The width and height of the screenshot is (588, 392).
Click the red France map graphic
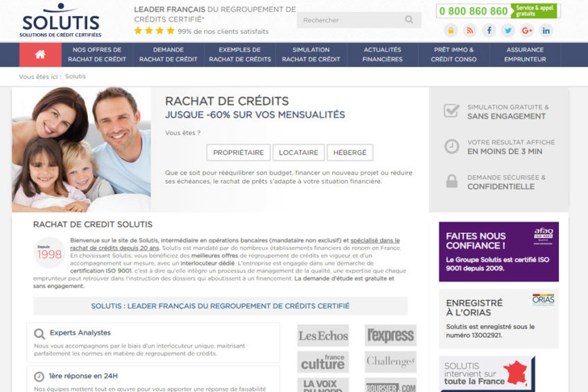pos(516,373)
